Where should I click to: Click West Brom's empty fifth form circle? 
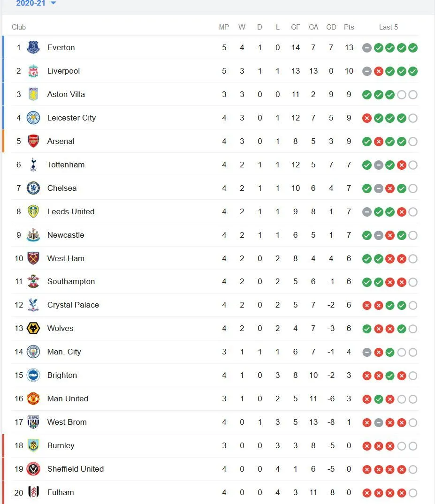[x=413, y=422]
